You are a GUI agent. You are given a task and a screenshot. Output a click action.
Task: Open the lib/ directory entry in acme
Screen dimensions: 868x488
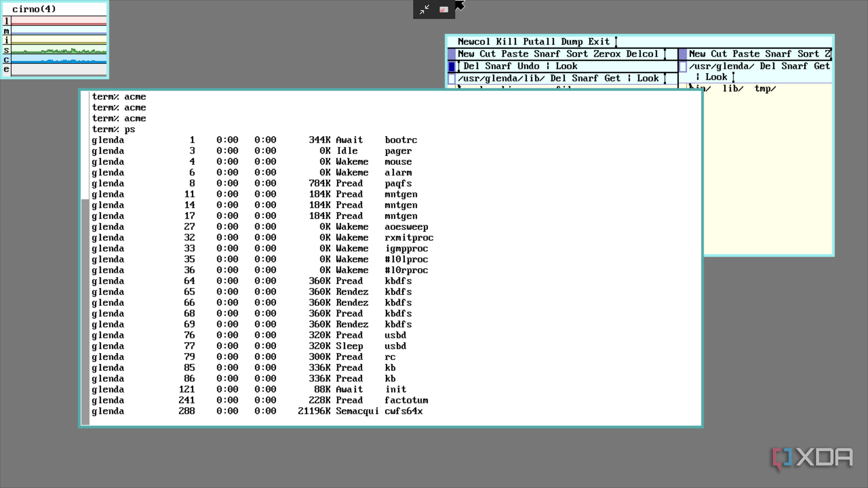coord(733,89)
